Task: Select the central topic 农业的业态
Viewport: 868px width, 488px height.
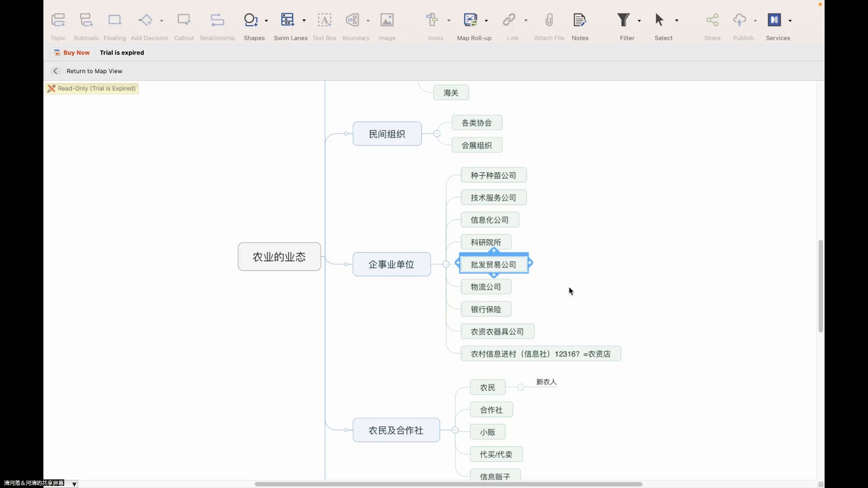Action: (x=279, y=257)
